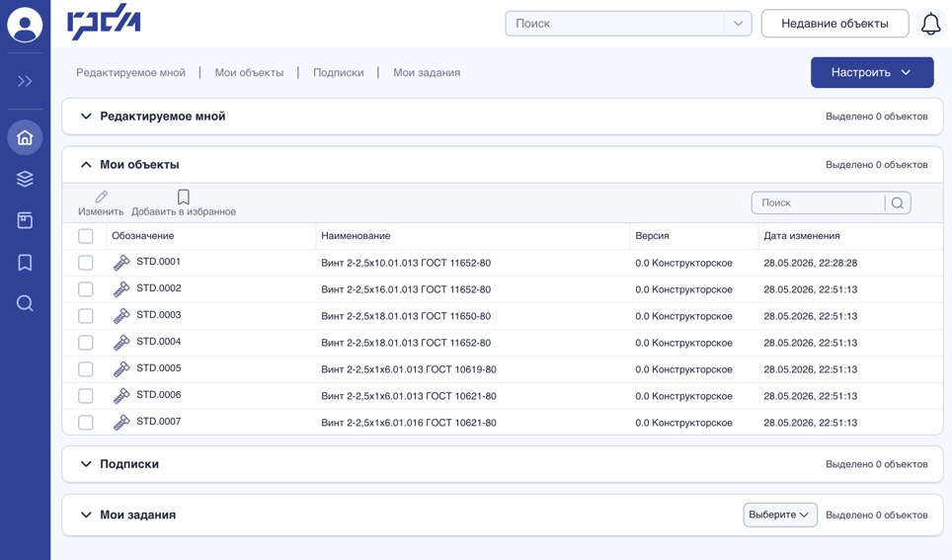
Task: Click the pencil Изменить icon
Action: pos(102,197)
